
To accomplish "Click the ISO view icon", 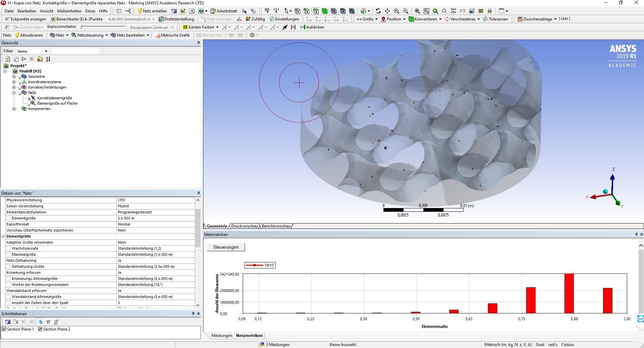I will (453, 11).
